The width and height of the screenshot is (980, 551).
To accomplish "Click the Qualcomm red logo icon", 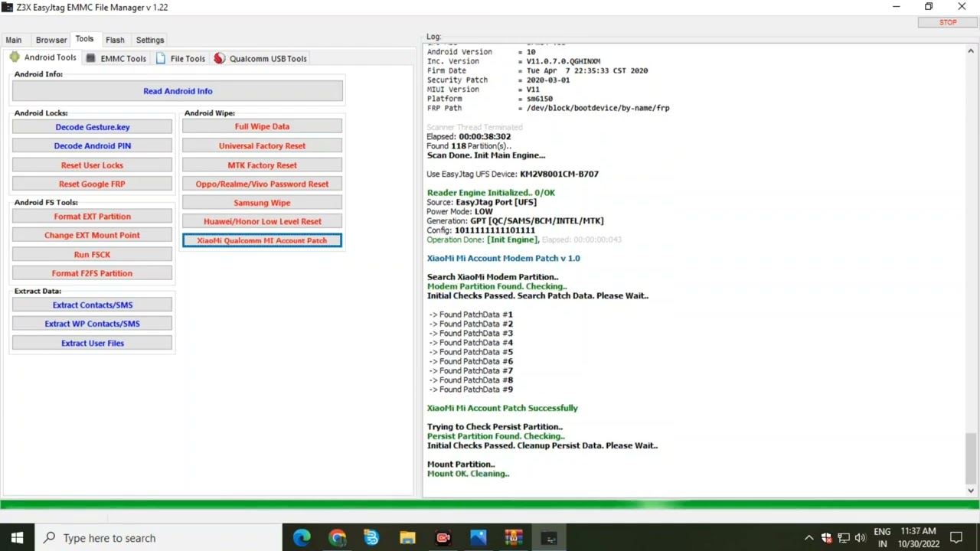I will click(x=220, y=58).
